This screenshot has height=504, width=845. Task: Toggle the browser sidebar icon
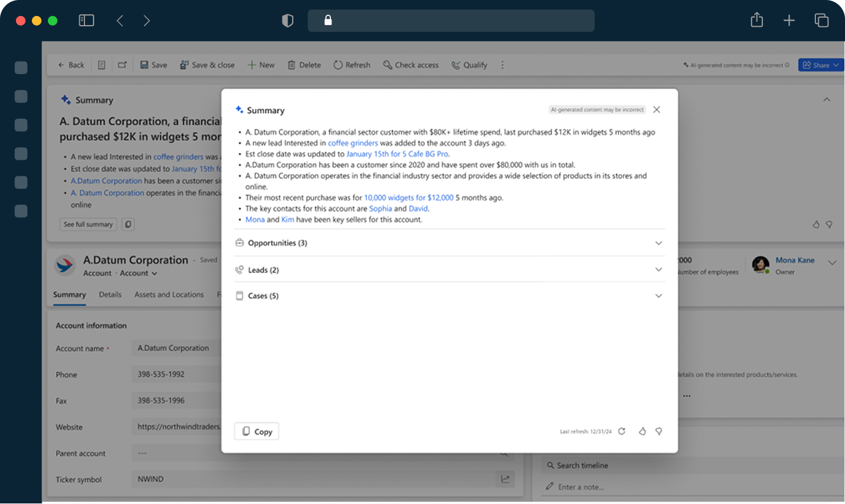point(86,21)
